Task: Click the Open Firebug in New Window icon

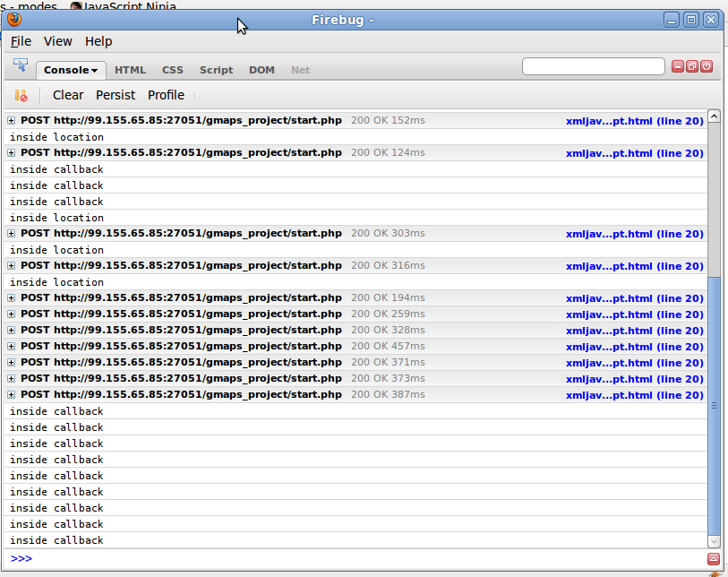Action: [x=692, y=66]
